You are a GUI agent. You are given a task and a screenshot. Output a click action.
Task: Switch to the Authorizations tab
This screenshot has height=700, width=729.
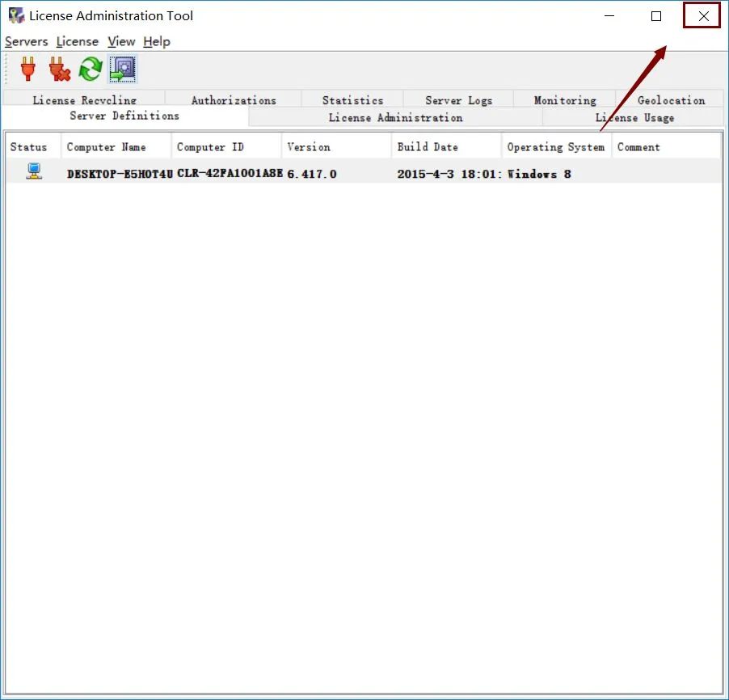[x=234, y=99]
